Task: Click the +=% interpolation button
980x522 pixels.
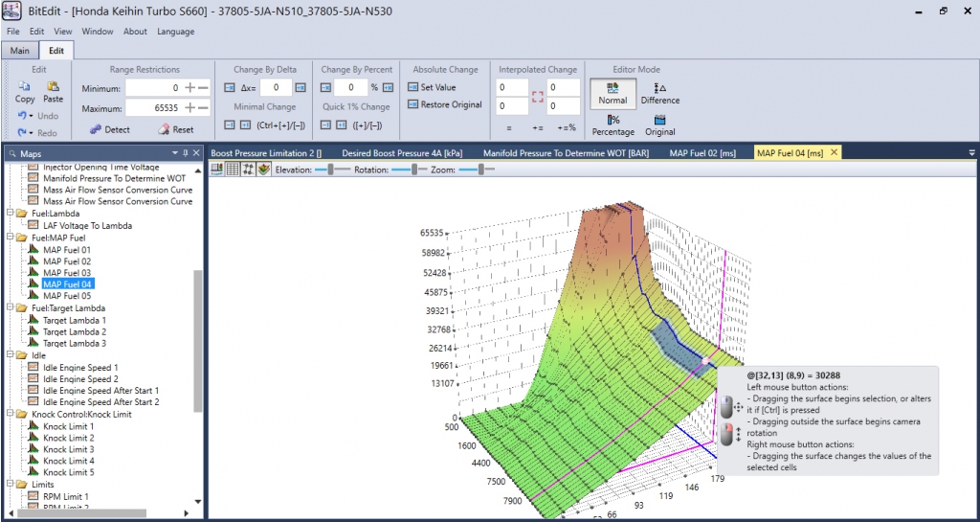Action: pos(568,127)
